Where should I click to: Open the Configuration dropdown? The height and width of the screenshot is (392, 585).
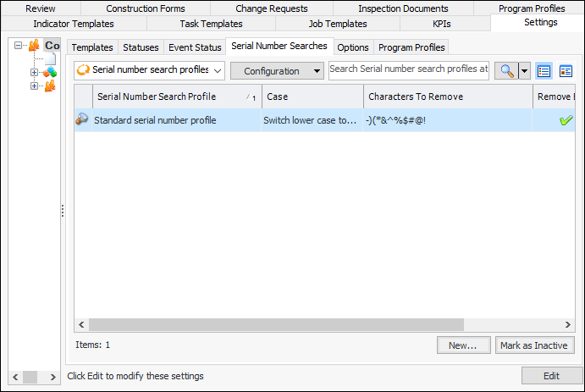[x=277, y=71]
